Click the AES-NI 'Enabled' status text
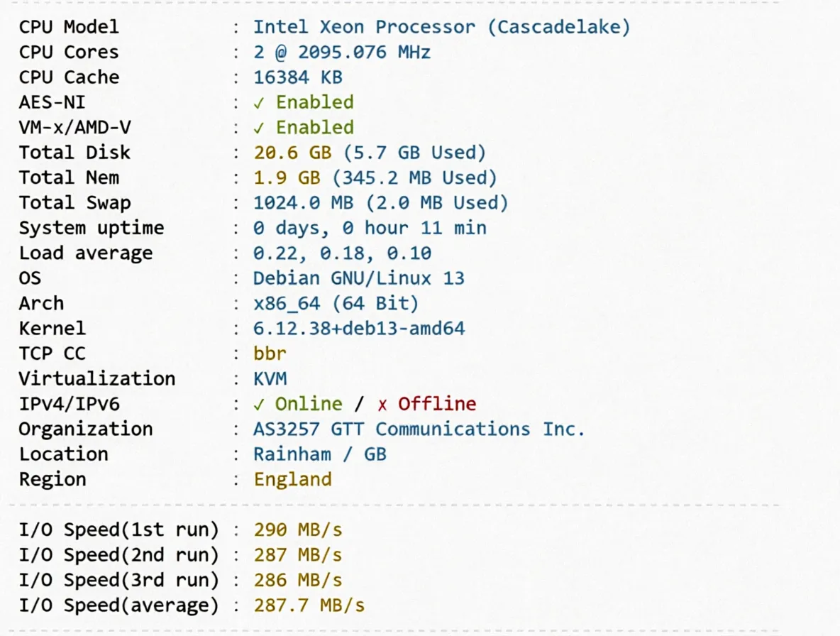Image resolution: width=840 pixels, height=636 pixels. 314,102
